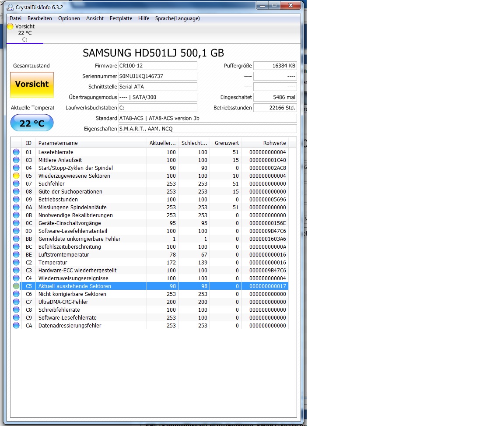Click the Betriebsstunden field 22166 Std.
504x426 pixels.
click(x=275, y=108)
